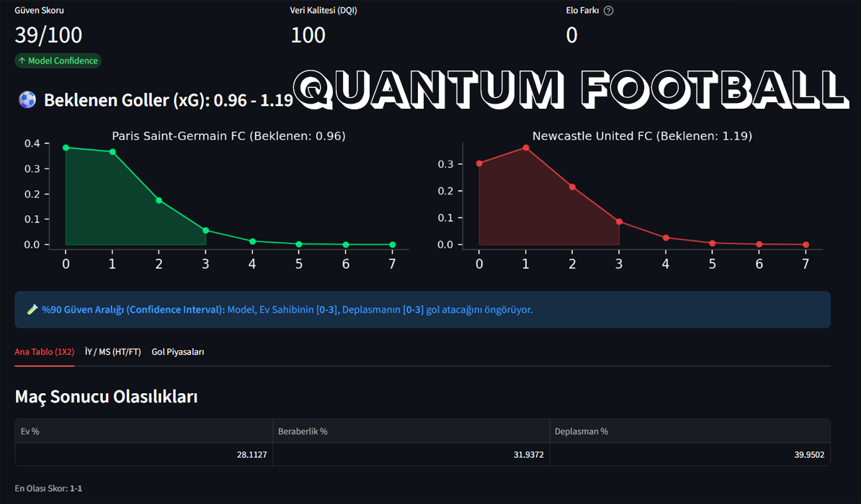Switch to the İY / MS (HT/FT) tab

(112, 352)
